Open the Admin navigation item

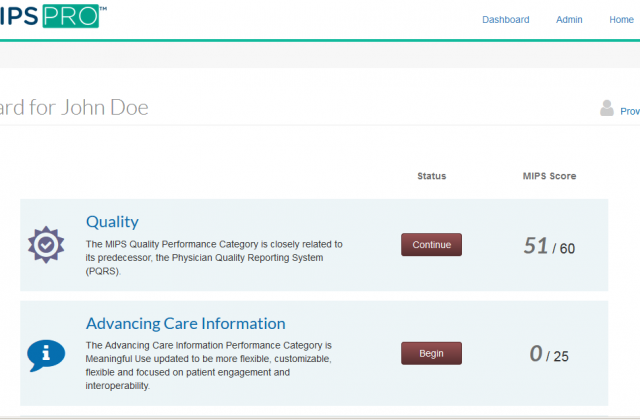pyautogui.click(x=569, y=20)
